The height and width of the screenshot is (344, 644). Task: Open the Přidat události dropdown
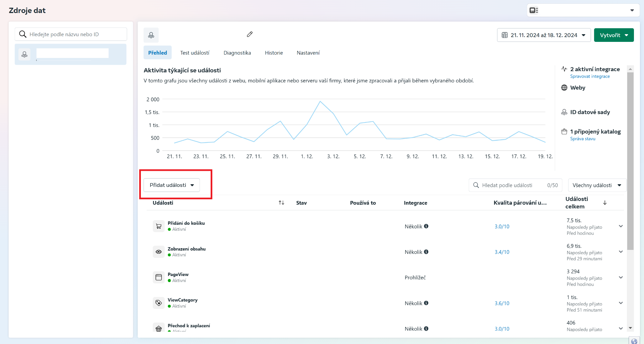pyautogui.click(x=172, y=185)
